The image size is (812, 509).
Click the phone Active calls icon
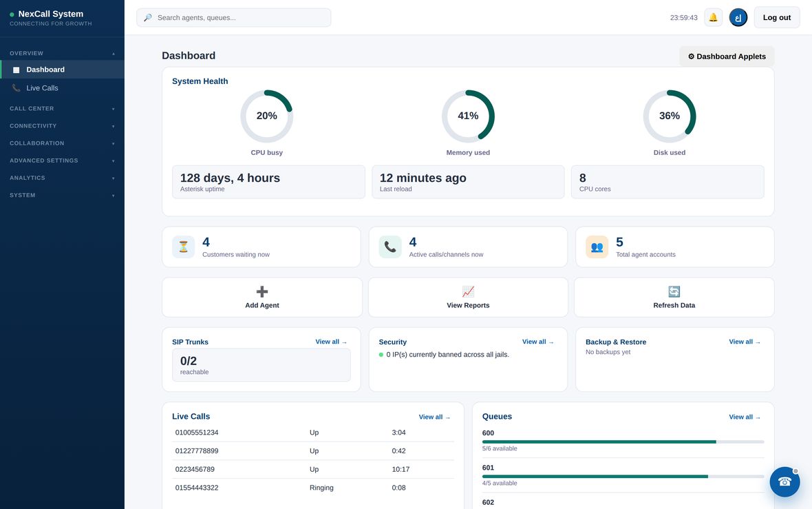click(x=390, y=247)
